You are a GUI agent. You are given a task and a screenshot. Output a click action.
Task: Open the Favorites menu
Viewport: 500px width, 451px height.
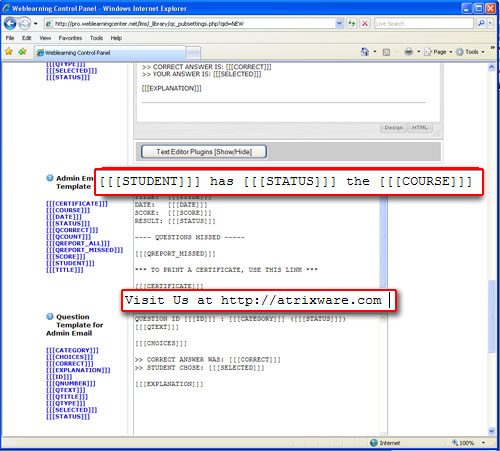pyautogui.click(x=70, y=38)
